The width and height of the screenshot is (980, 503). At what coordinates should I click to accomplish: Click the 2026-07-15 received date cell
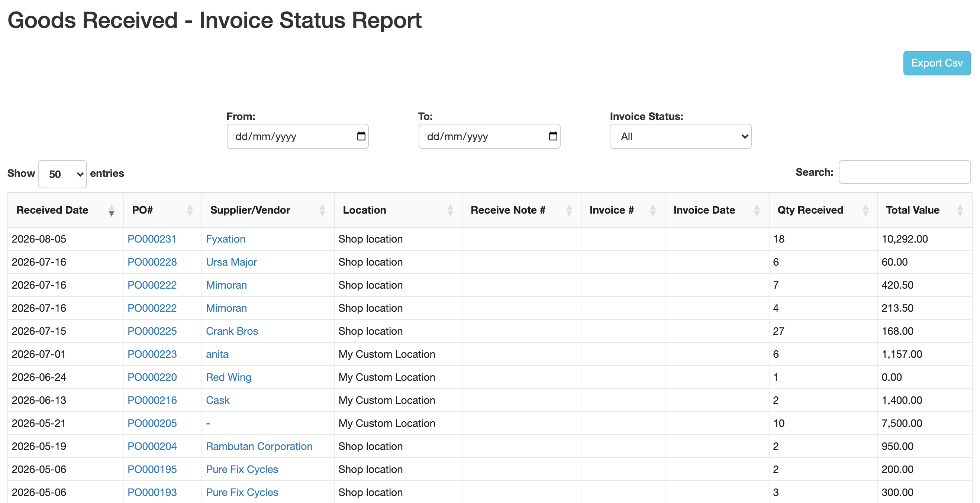(66, 331)
